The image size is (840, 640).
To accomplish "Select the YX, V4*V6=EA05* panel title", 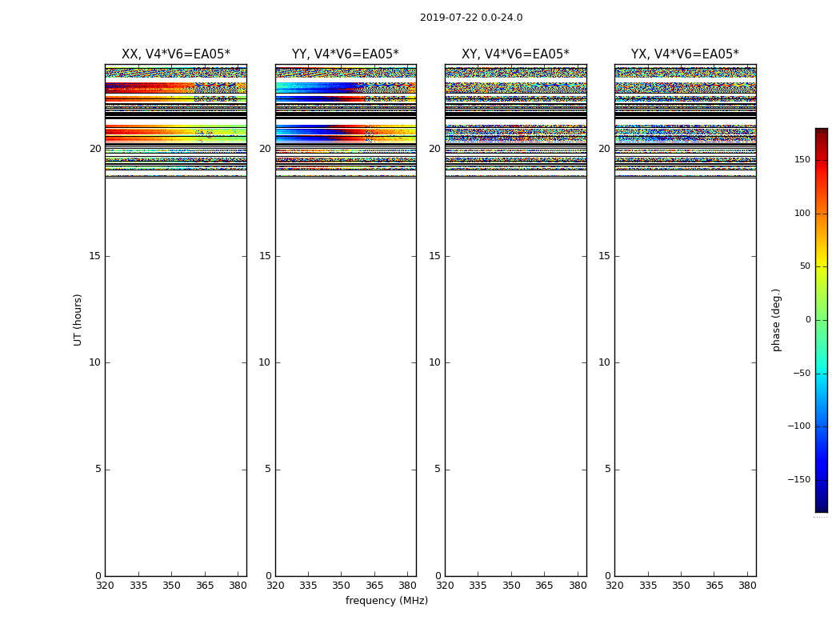I will pos(685,54).
